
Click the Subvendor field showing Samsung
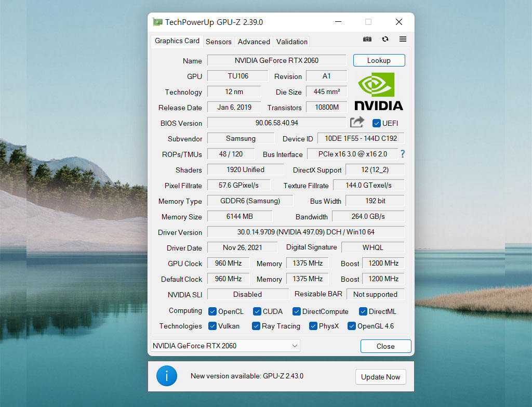[241, 138]
